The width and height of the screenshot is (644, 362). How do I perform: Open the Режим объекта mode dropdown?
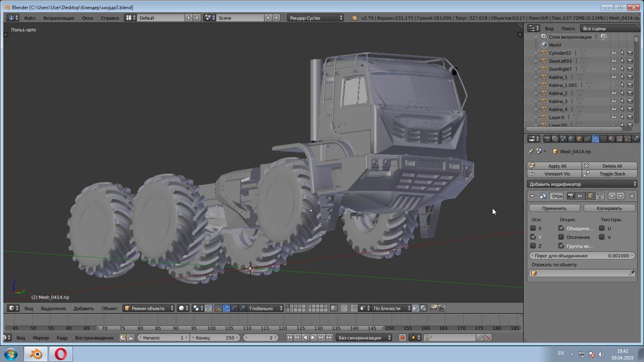click(149, 308)
